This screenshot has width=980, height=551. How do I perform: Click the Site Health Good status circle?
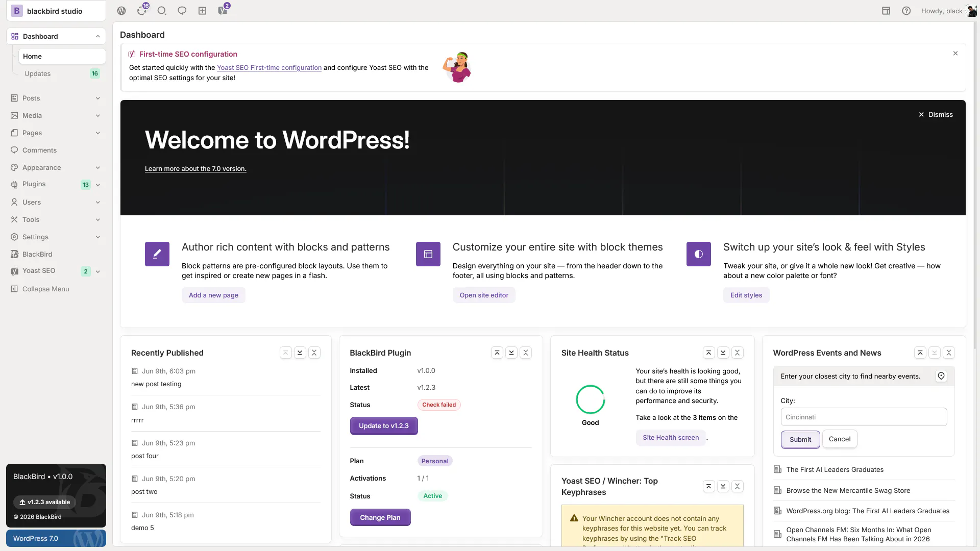(x=591, y=399)
